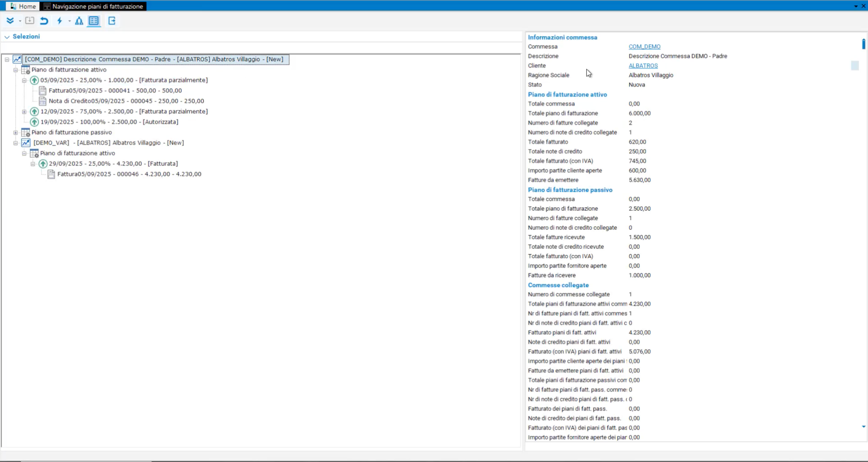Click the exit door toolbar icon
This screenshot has width=868, height=462.
coord(112,21)
